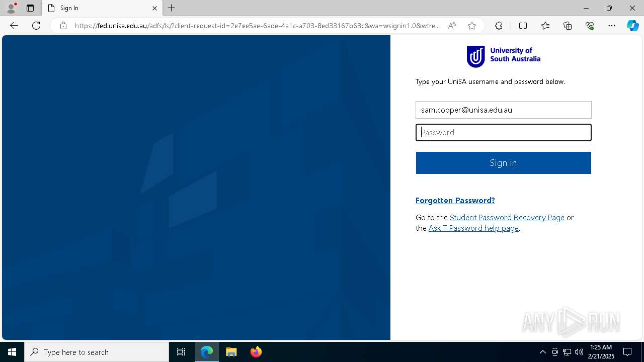Open tab actions menu icon
Screen dimensions: 644x362
(x=30, y=8)
